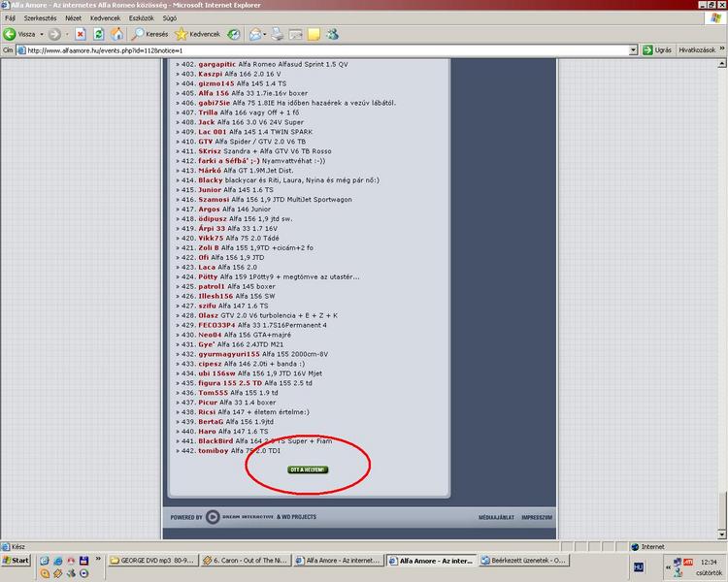Open the MÉDIAAJÁNLAT footer link
Image resolution: width=728 pixels, height=582 pixels.
[496, 517]
